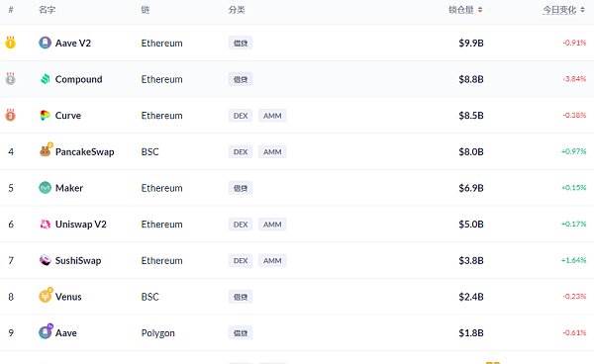Click the SushiSwap logo icon
Viewport: 594px width, 364px height.
tap(46, 260)
